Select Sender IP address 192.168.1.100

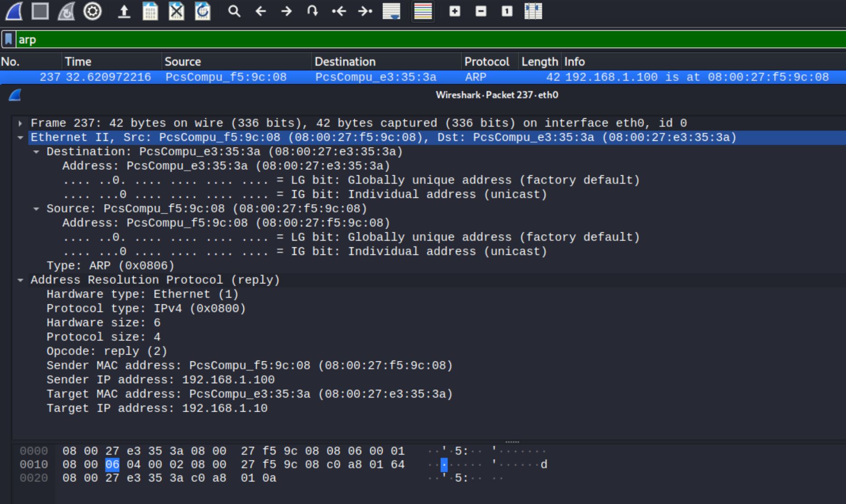coord(160,380)
